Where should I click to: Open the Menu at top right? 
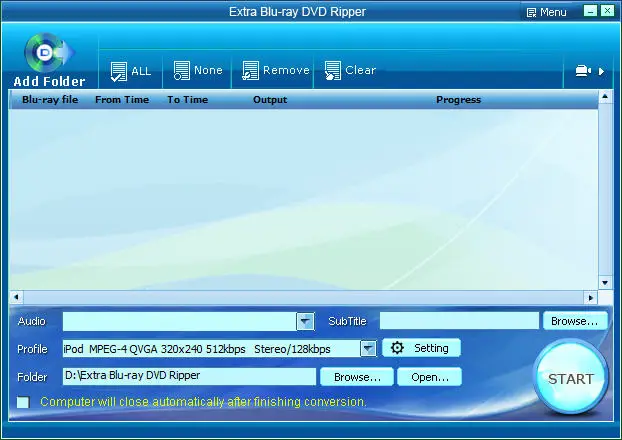click(x=546, y=12)
